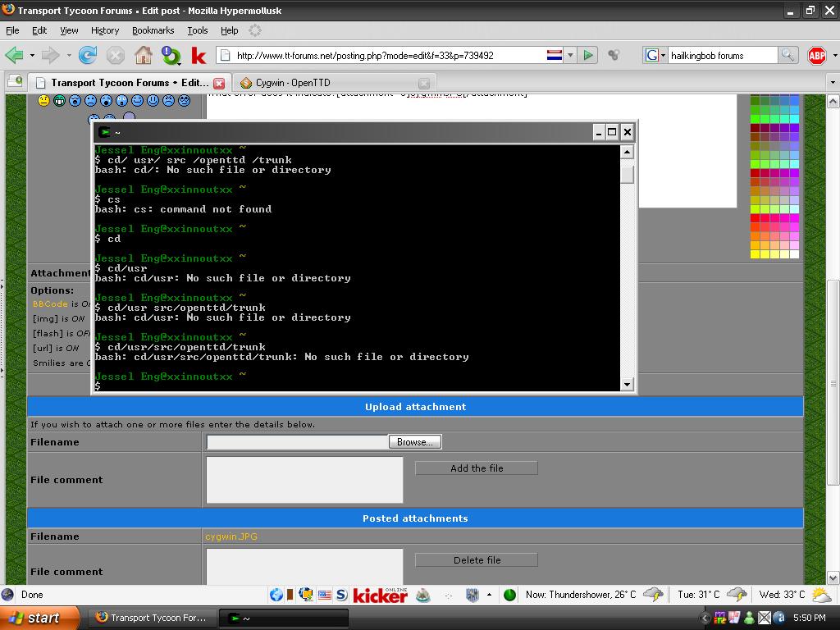Go back with the green arrow
This screenshot has height=630, width=840.
[15, 55]
